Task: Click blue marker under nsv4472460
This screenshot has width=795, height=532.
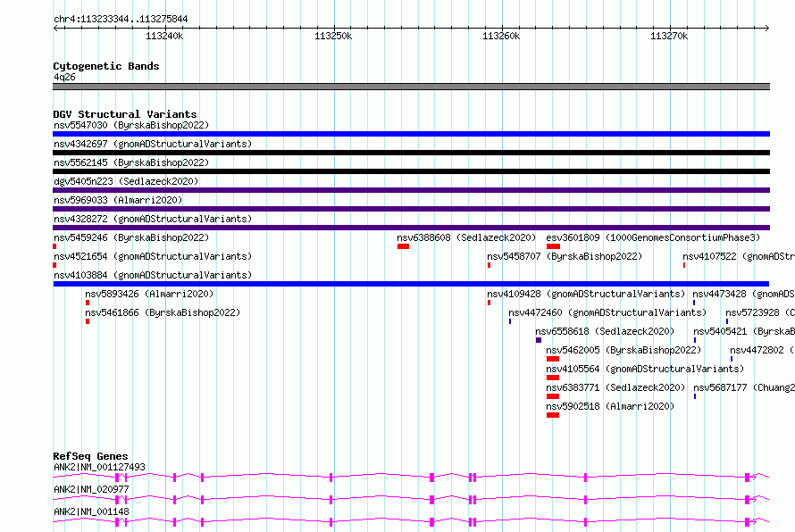Action: 510,321
